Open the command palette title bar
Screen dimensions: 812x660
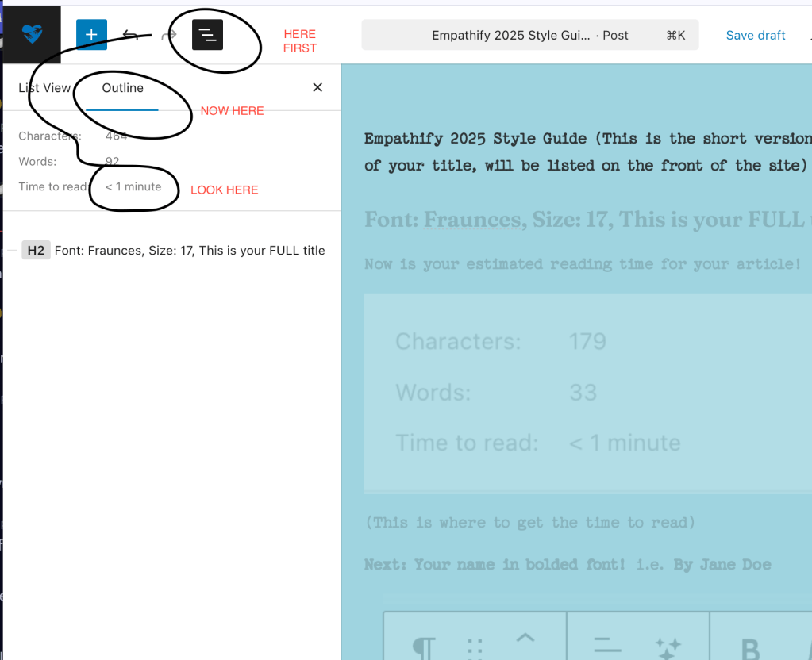[x=529, y=35]
